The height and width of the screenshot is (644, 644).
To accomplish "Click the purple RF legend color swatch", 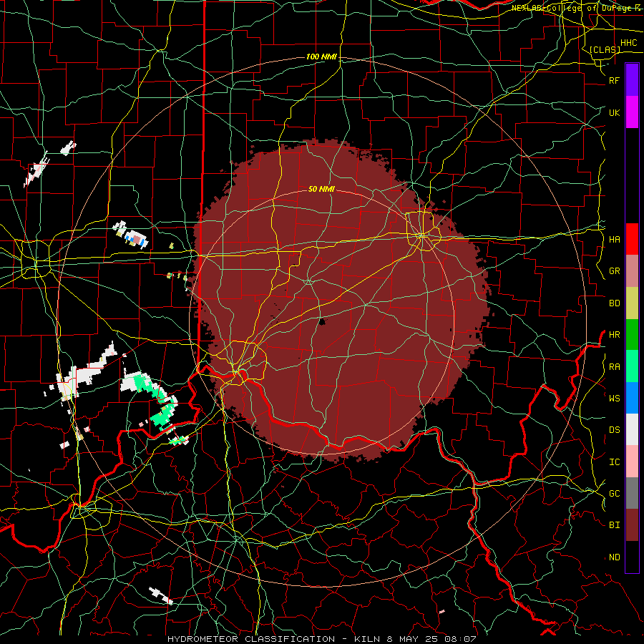I will [632, 80].
